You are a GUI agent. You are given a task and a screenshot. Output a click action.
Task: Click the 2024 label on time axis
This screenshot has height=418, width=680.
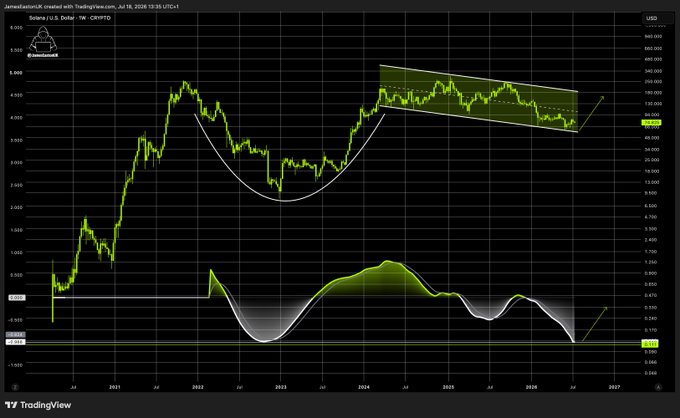(364, 387)
